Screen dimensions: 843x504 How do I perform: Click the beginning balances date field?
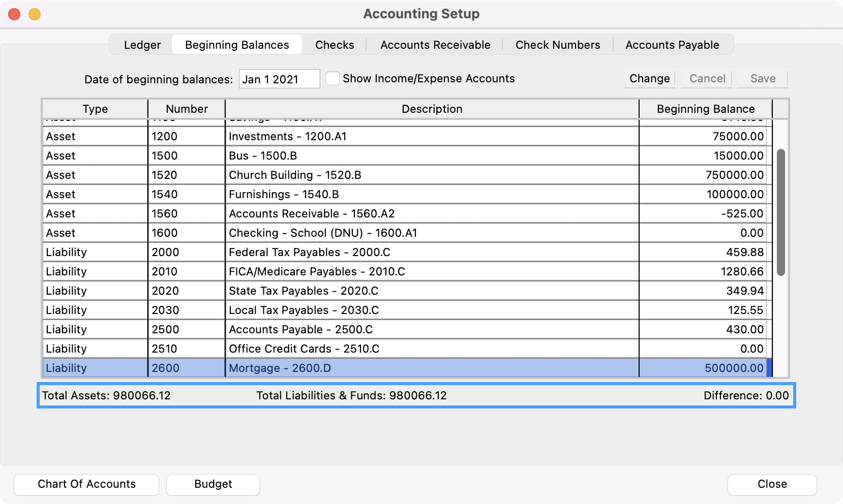(x=279, y=79)
